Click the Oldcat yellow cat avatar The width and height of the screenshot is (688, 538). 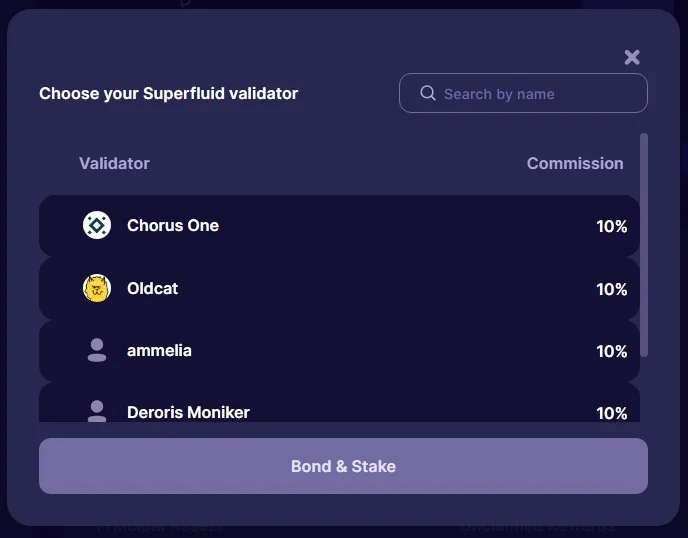click(x=97, y=288)
